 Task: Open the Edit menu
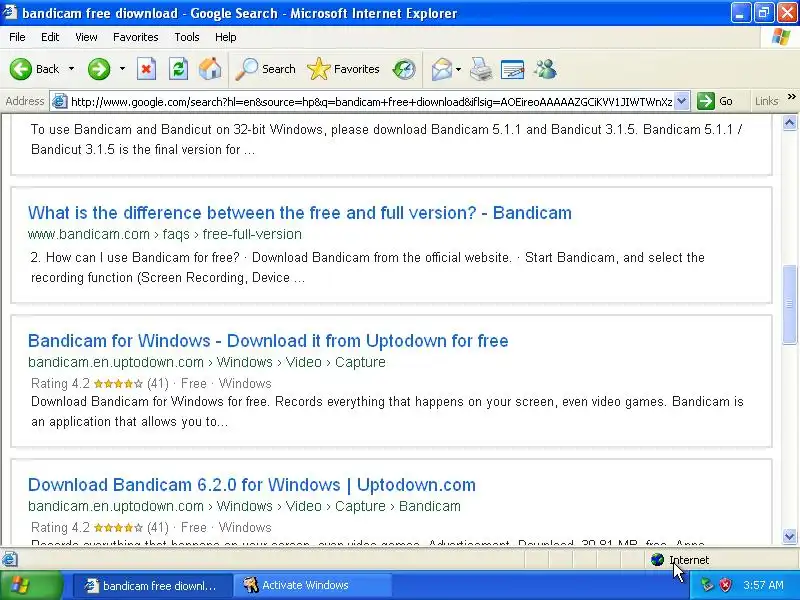click(50, 37)
